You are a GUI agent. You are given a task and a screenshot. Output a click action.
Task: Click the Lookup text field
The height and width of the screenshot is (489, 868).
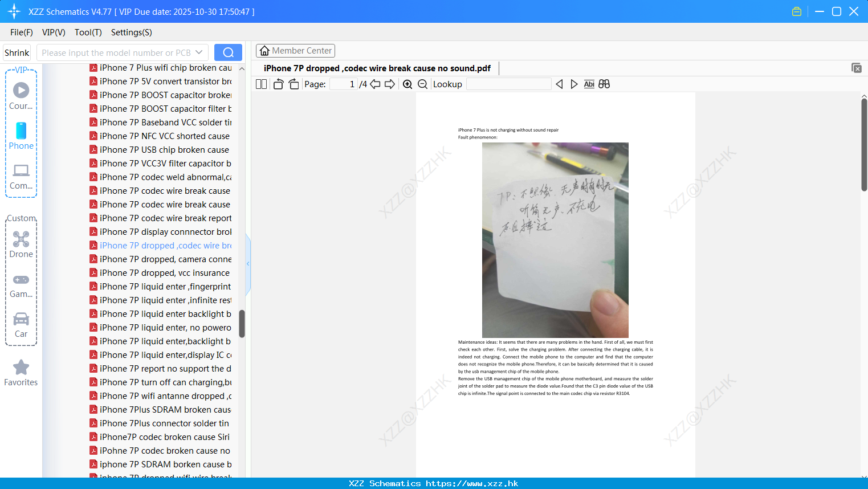point(508,84)
